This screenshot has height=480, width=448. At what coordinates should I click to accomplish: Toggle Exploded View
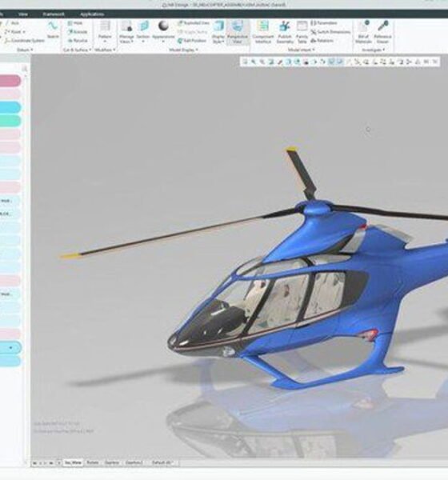(x=194, y=23)
